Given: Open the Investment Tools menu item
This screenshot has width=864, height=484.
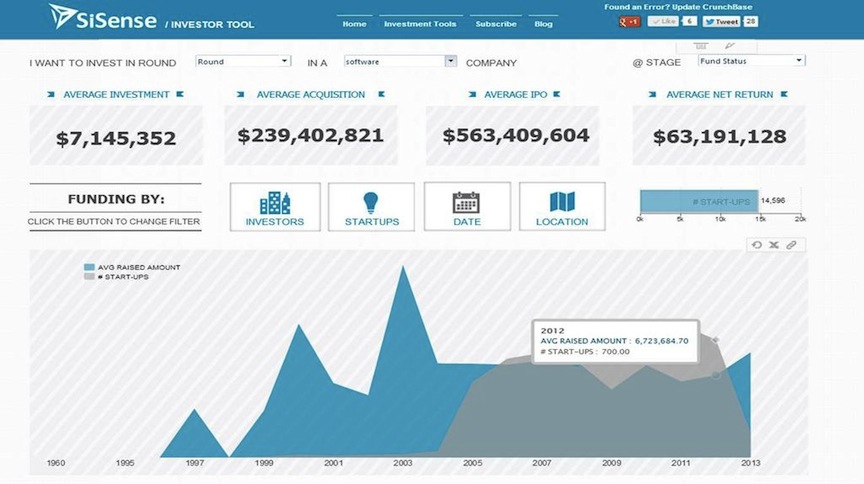Looking at the screenshot, I should click(420, 24).
